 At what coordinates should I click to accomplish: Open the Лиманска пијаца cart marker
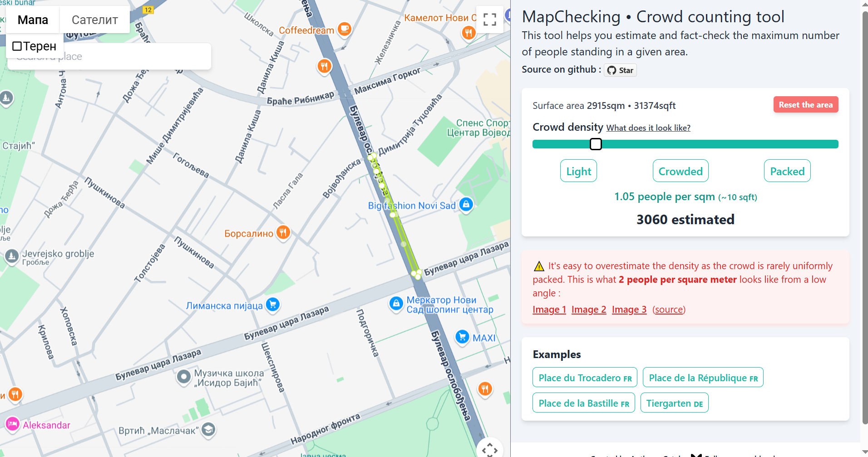[272, 305]
